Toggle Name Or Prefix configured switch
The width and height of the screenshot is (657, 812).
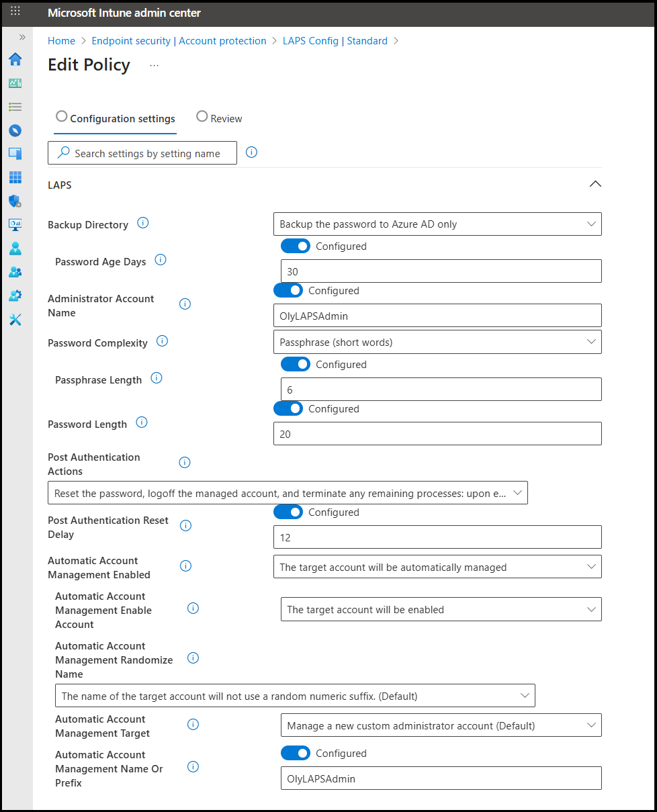(x=296, y=754)
